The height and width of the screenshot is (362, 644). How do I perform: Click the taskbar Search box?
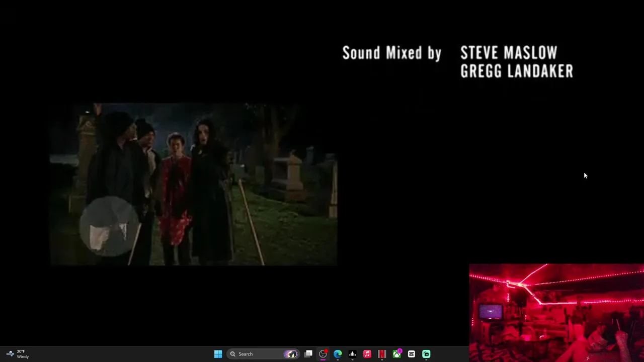263,354
